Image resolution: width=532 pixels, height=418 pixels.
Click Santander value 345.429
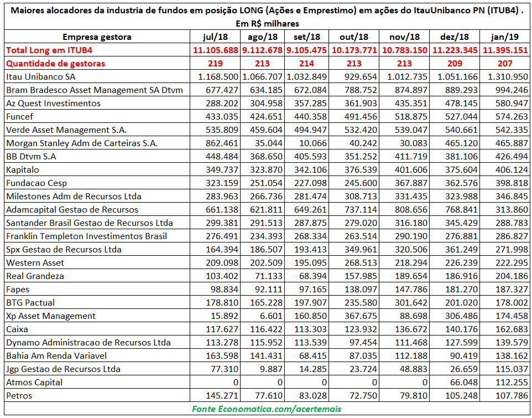[461, 223]
